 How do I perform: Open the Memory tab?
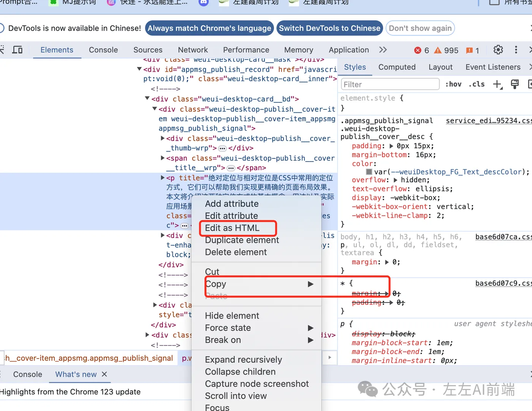tap(299, 50)
